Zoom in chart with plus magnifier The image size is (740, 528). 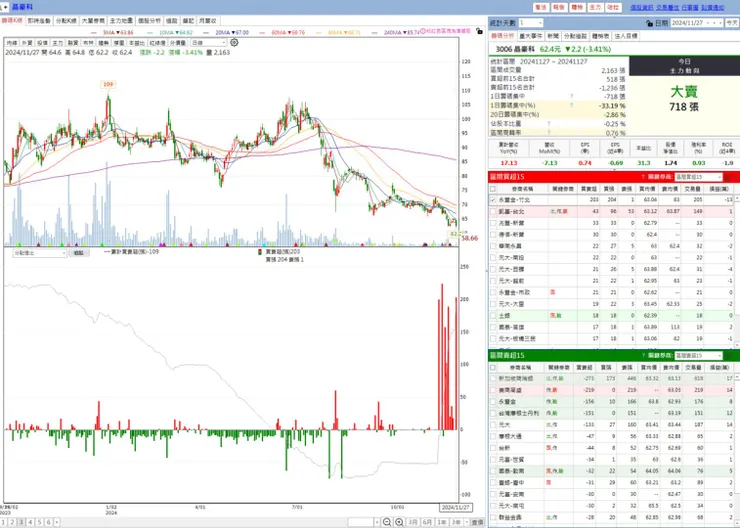click(399, 522)
